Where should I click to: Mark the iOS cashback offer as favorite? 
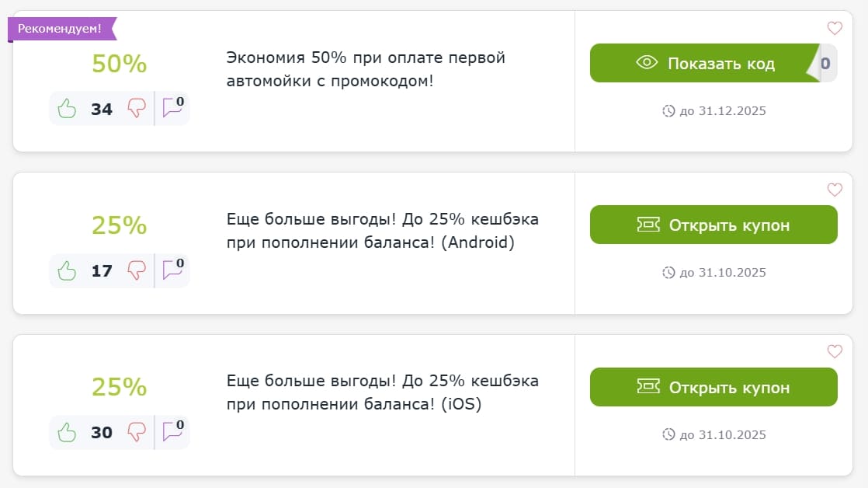[x=835, y=350]
